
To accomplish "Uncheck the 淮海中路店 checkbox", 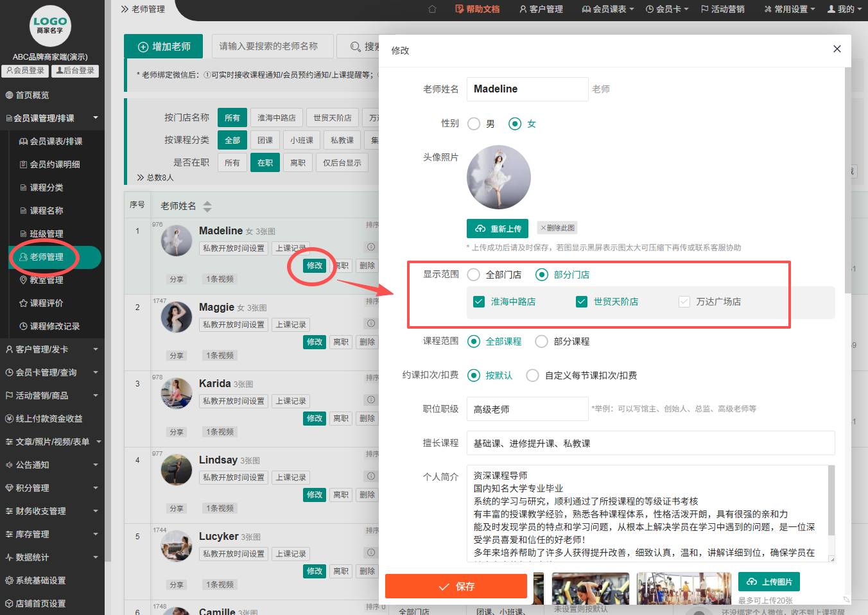I will click(x=479, y=302).
